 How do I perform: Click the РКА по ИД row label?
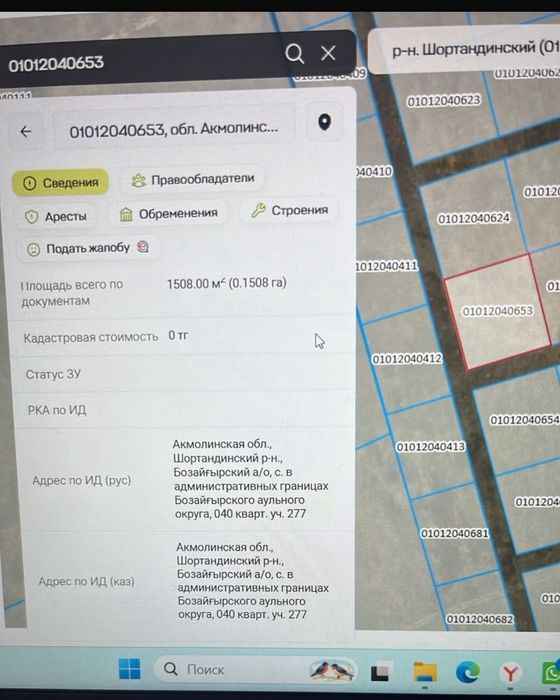coord(57,410)
